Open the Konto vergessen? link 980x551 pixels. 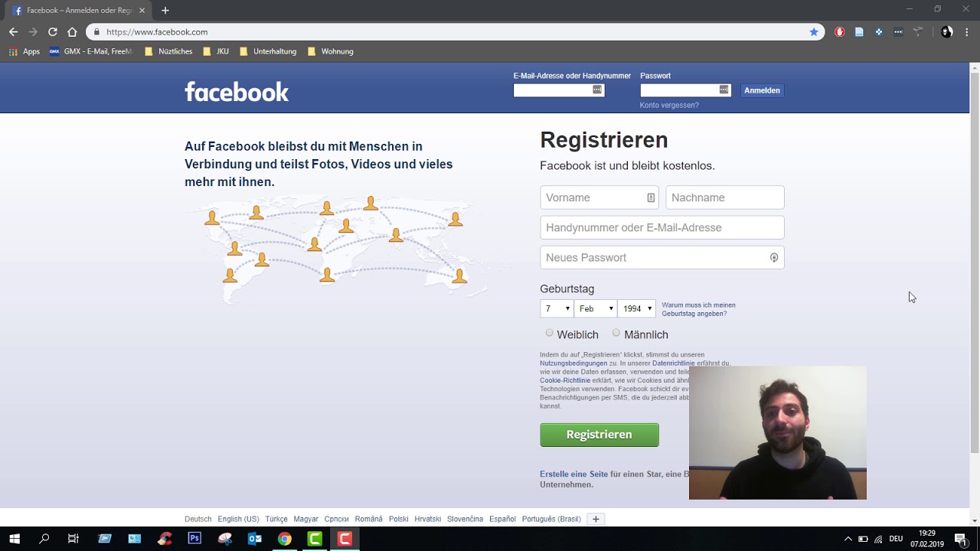coord(669,105)
